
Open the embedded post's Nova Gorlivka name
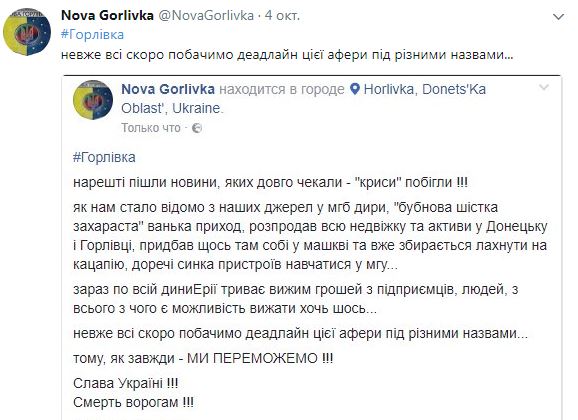168,89
